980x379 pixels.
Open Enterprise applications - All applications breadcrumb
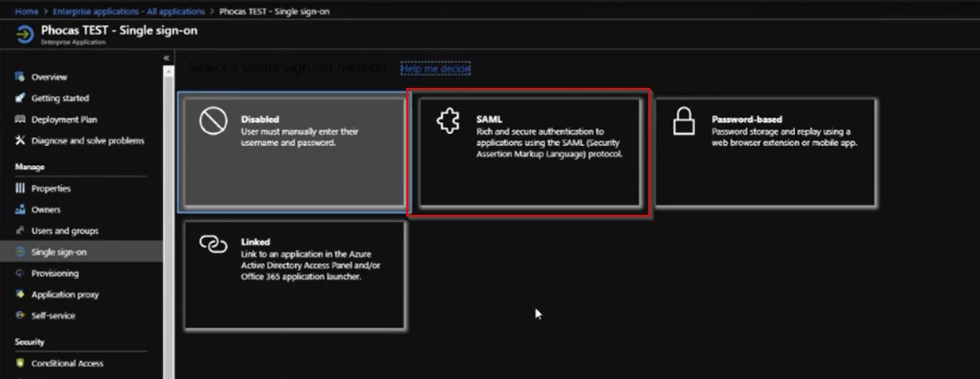click(x=129, y=12)
